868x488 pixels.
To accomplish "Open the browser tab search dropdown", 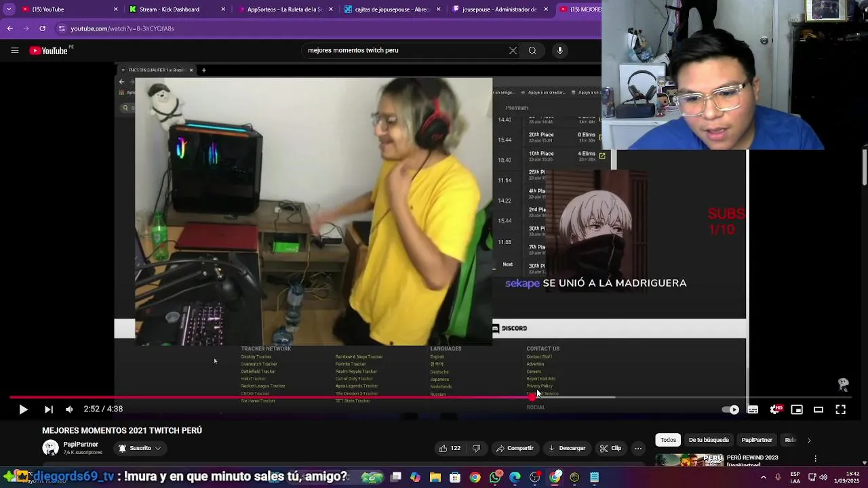I will tap(8, 9).
